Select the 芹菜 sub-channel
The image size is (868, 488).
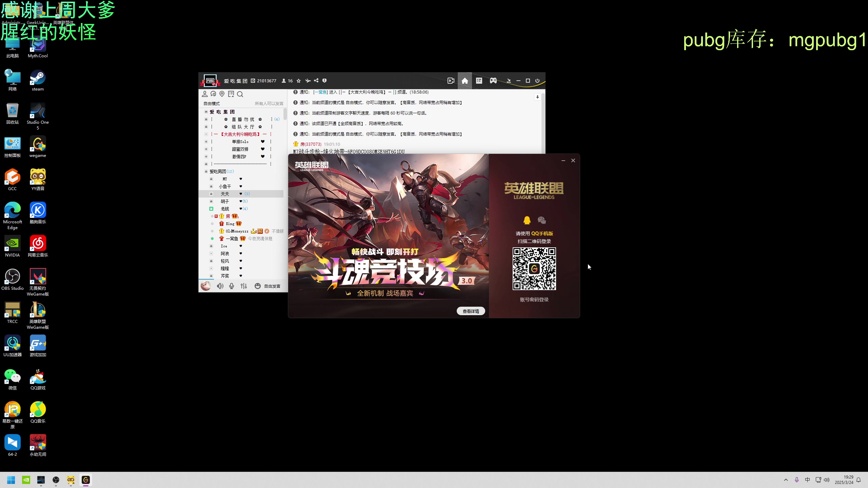click(225, 276)
